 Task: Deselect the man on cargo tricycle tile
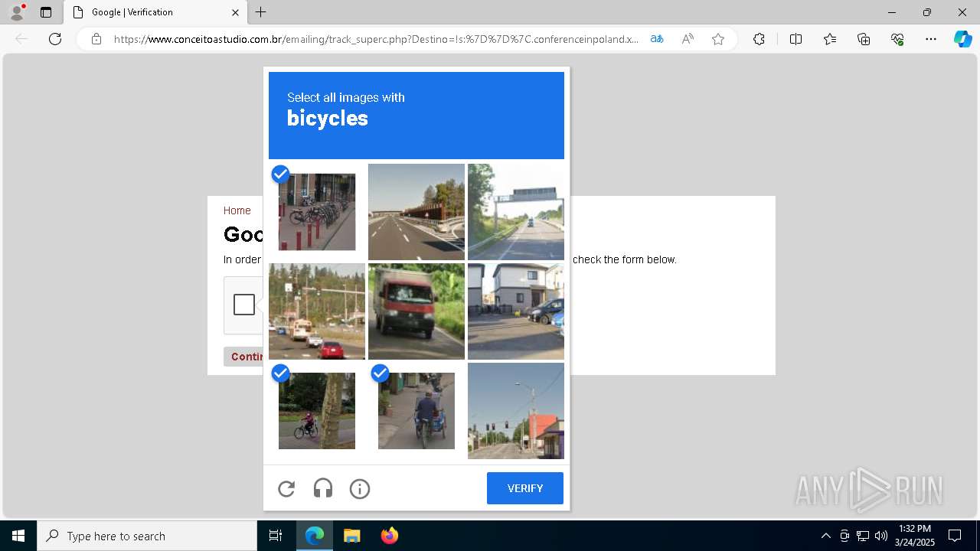416,411
